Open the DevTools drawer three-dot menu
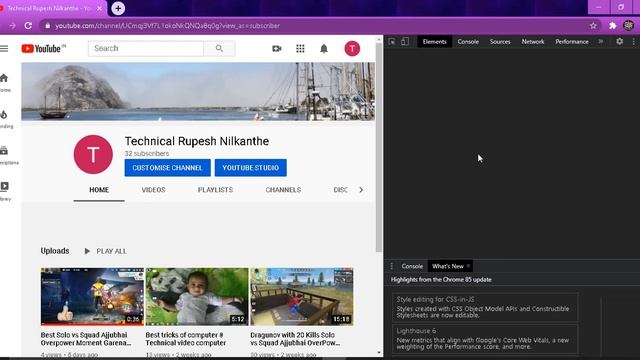 click(391, 266)
